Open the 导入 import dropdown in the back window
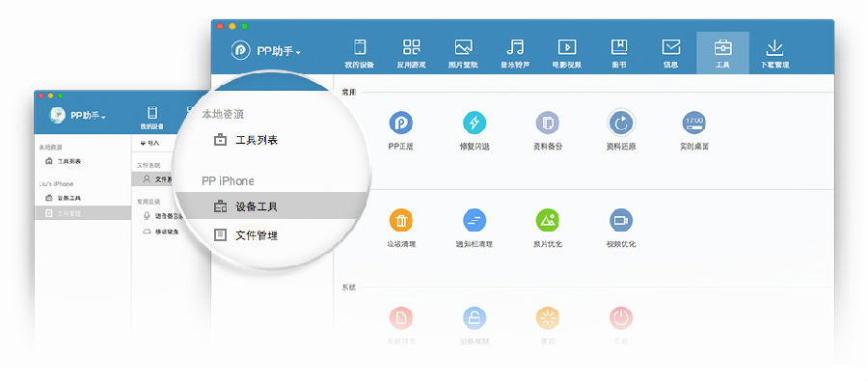Viewport: 868px width, 383px height. click(x=150, y=143)
